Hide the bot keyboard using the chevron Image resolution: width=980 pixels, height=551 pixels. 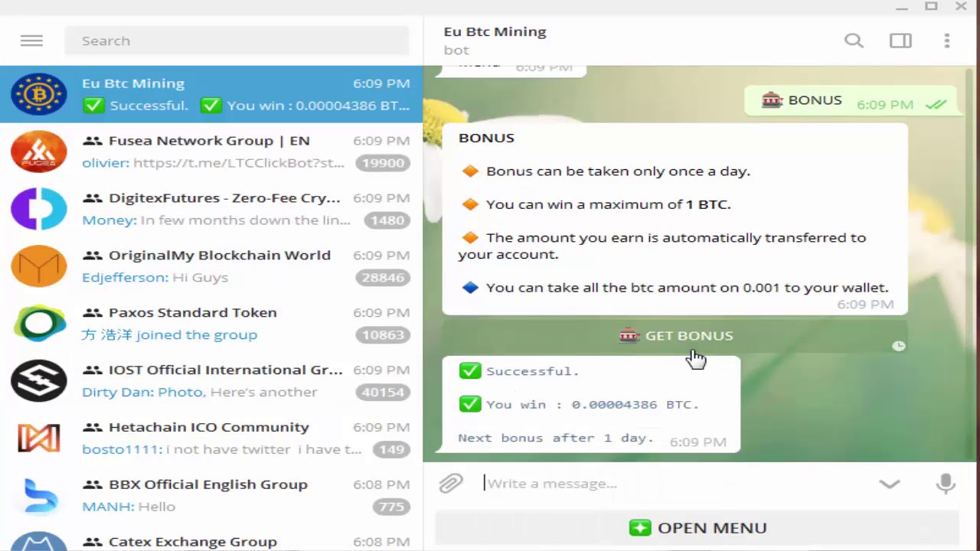(x=889, y=484)
